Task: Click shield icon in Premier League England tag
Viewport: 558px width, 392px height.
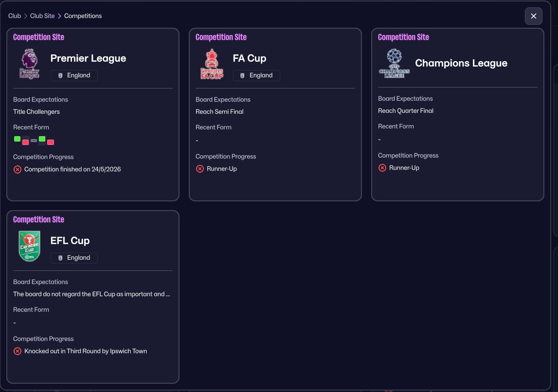Action: [x=60, y=76]
